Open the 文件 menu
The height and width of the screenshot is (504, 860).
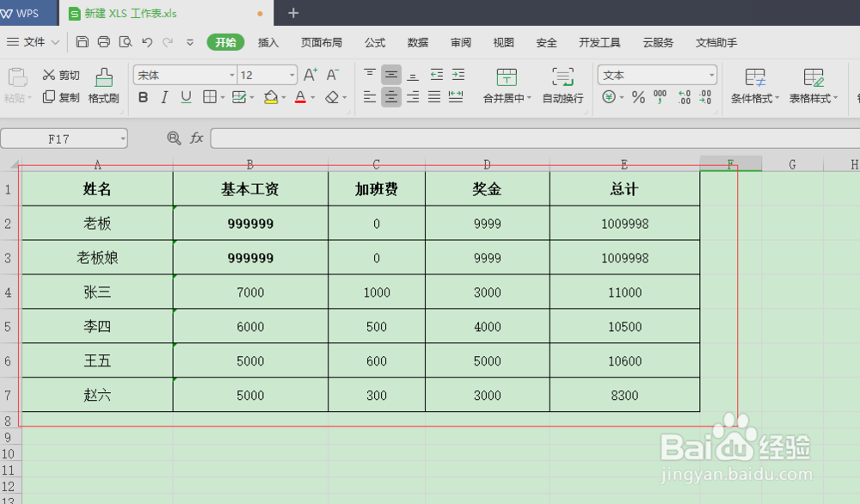[x=33, y=41]
